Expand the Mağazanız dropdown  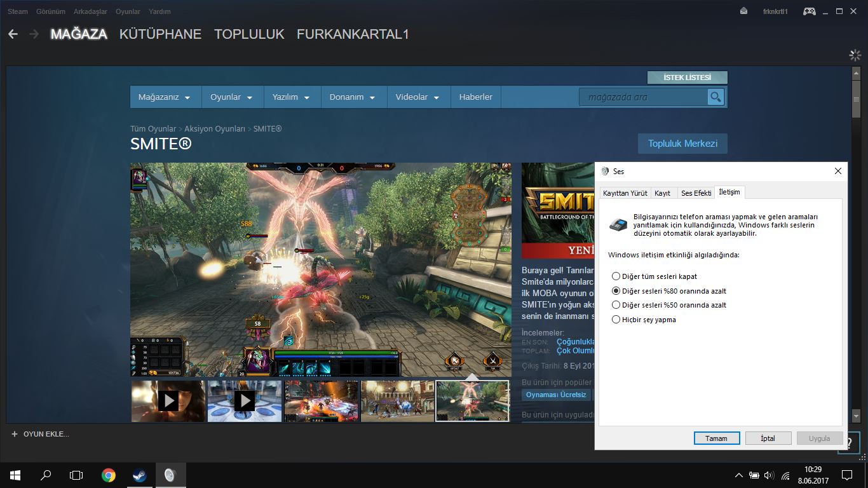pyautogui.click(x=166, y=97)
